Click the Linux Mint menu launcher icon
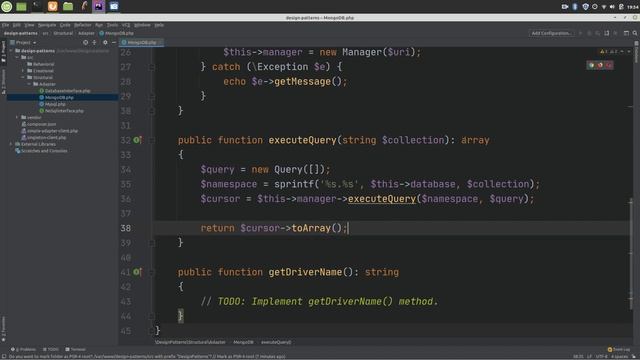Image resolution: width=640 pixels, height=360 pixels. [7, 6]
